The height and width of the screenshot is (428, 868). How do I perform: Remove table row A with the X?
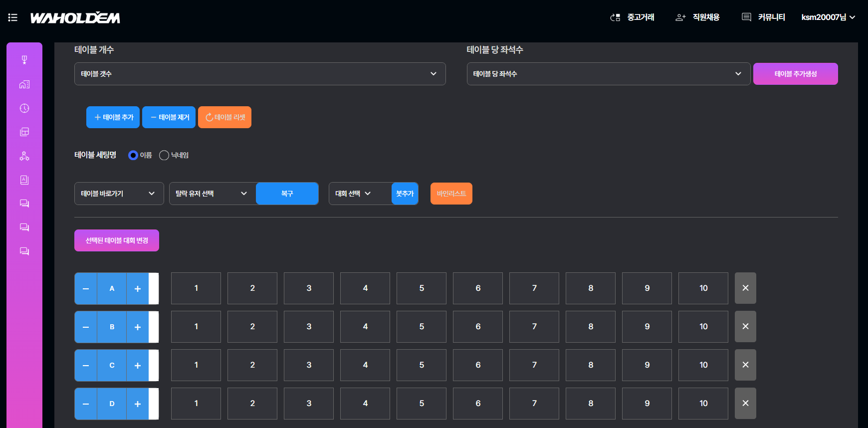click(745, 288)
